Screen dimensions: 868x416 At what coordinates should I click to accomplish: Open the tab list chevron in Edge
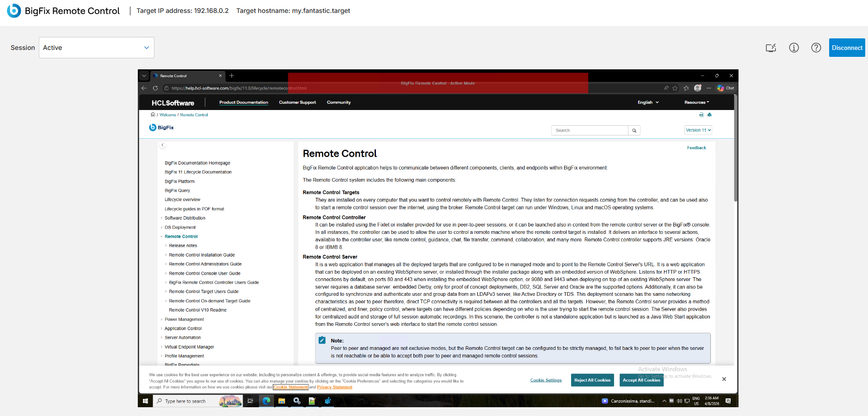point(144,76)
